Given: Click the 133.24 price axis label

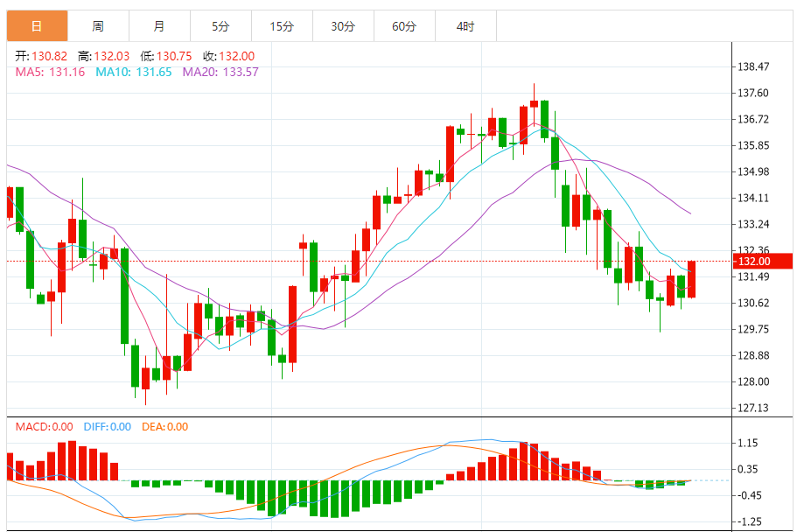Looking at the screenshot, I should [753, 224].
